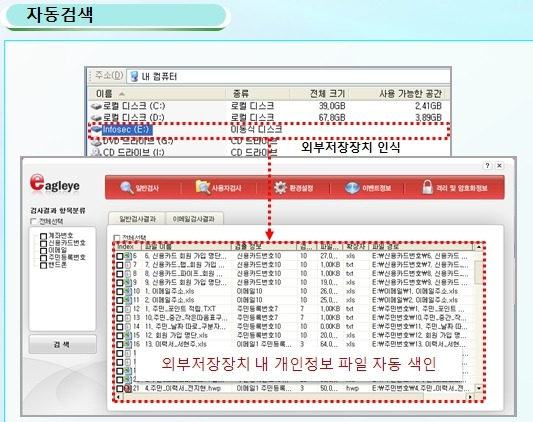Select 로컬 디스크 (D:) drive icon
533x422 pixels.
coord(96,118)
